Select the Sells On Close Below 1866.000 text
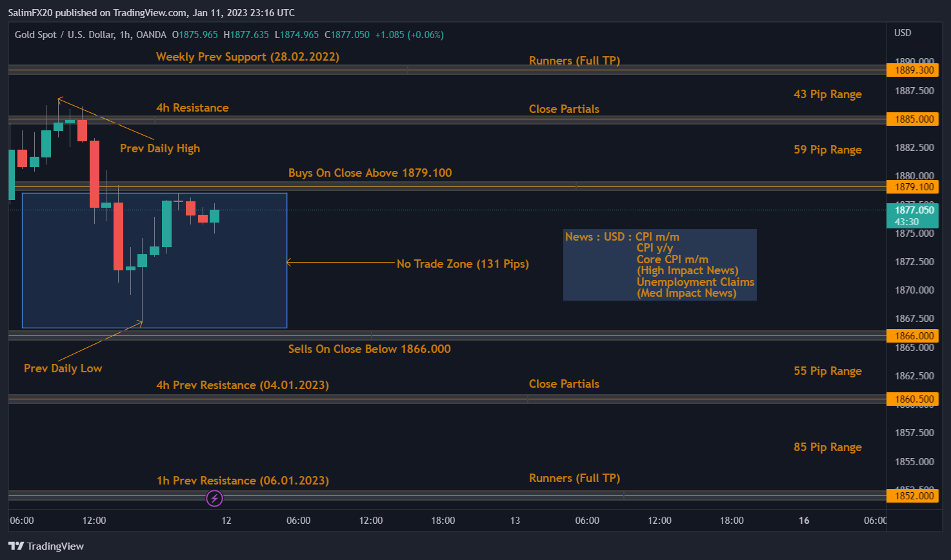Screen dimensions: 951x560 [369, 349]
